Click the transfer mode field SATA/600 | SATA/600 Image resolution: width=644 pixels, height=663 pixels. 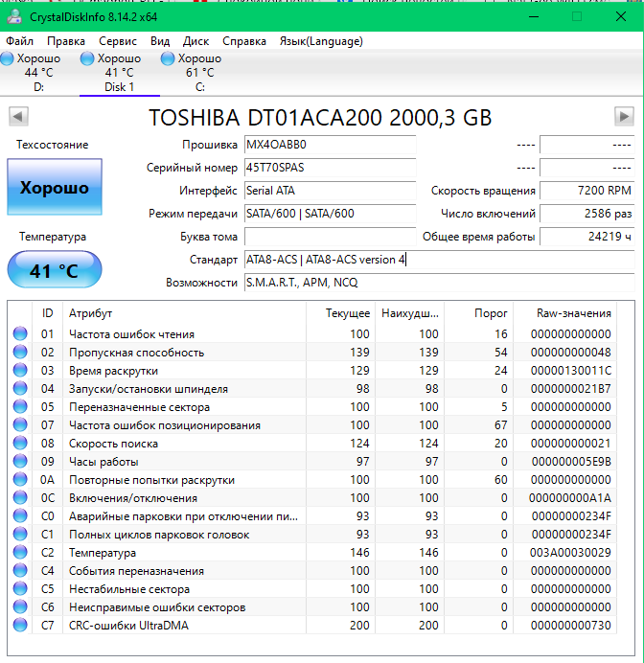coord(330,214)
